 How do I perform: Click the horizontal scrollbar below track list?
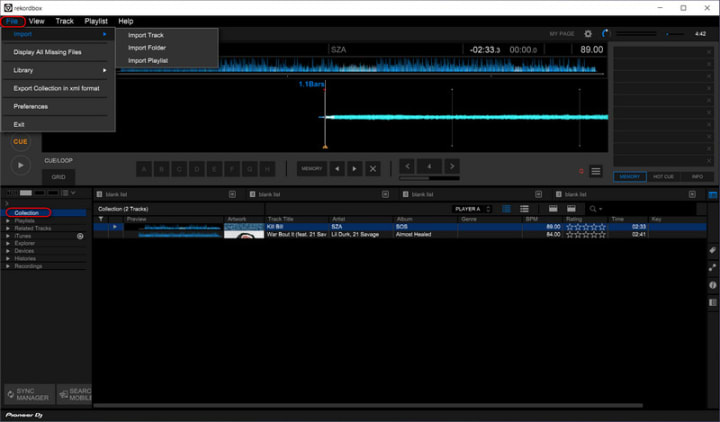pos(367,405)
